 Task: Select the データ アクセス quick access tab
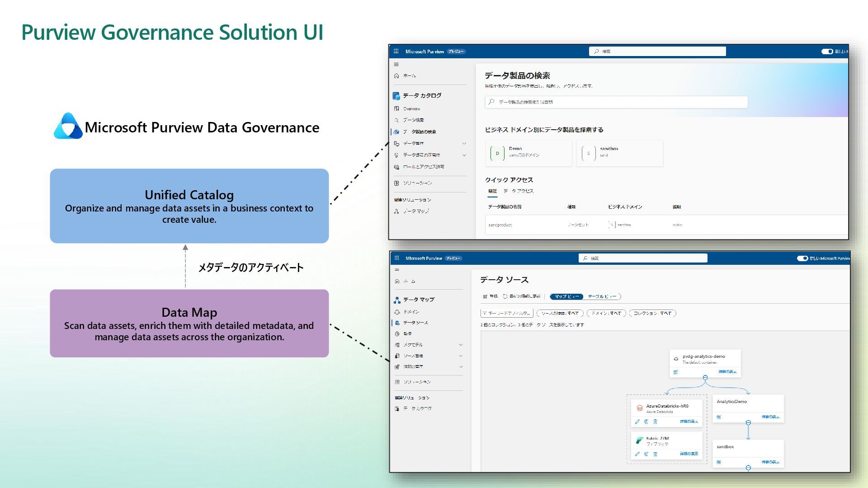click(519, 191)
